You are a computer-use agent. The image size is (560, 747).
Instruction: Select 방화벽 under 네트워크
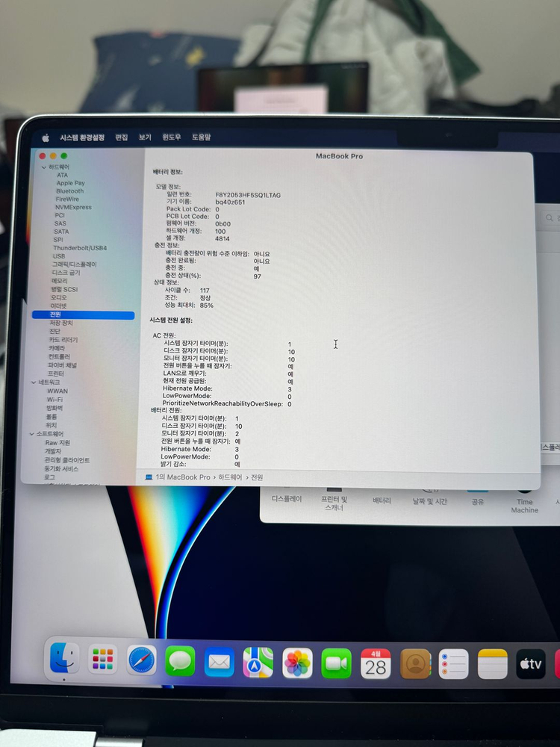click(x=55, y=409)
